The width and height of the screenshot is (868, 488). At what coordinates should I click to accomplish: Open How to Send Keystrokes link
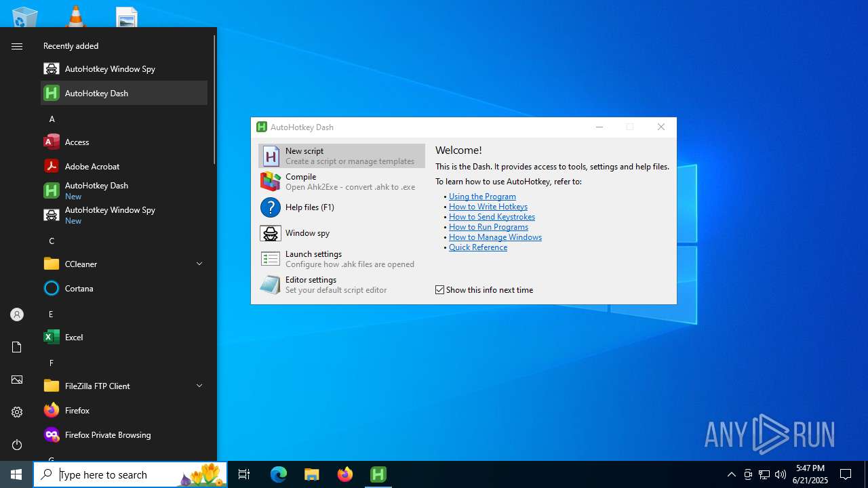492,217
